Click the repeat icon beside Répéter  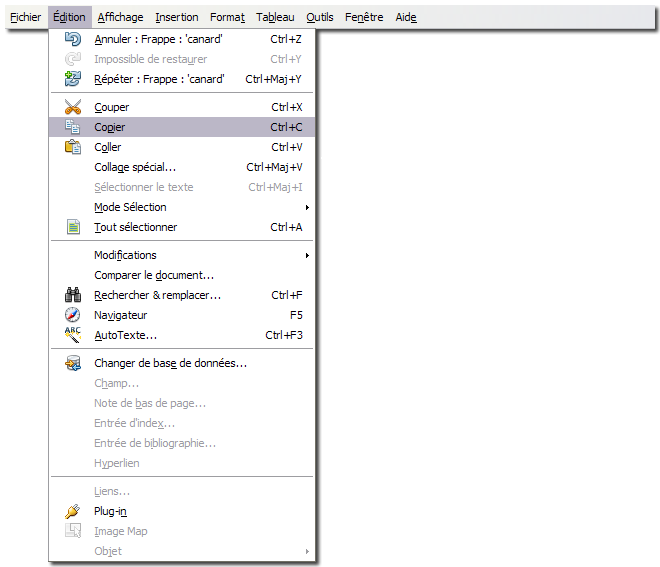point(73,79)
